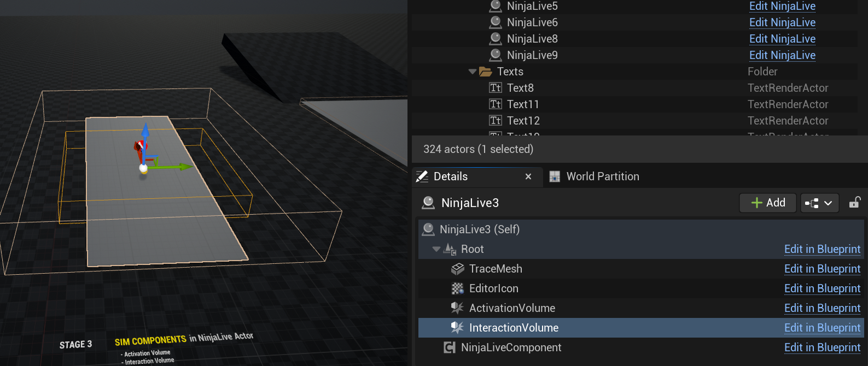This screenshot has height=366, width=868.
Task: Select NinjaLive9 in the outliner
Action: pos(532,55)
